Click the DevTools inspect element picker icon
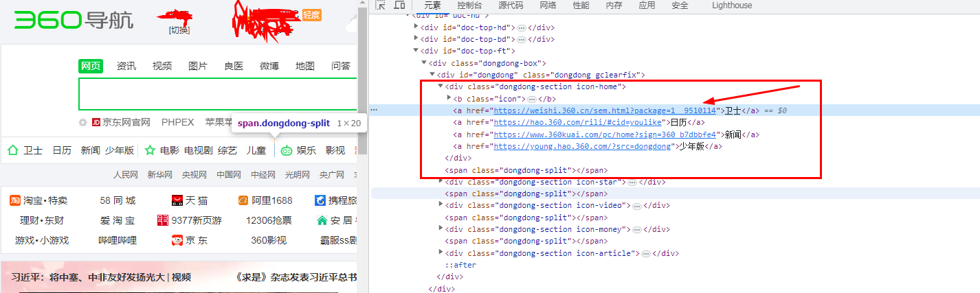The width and height of the screenshot is (980, 293). (x=380, y=5)
